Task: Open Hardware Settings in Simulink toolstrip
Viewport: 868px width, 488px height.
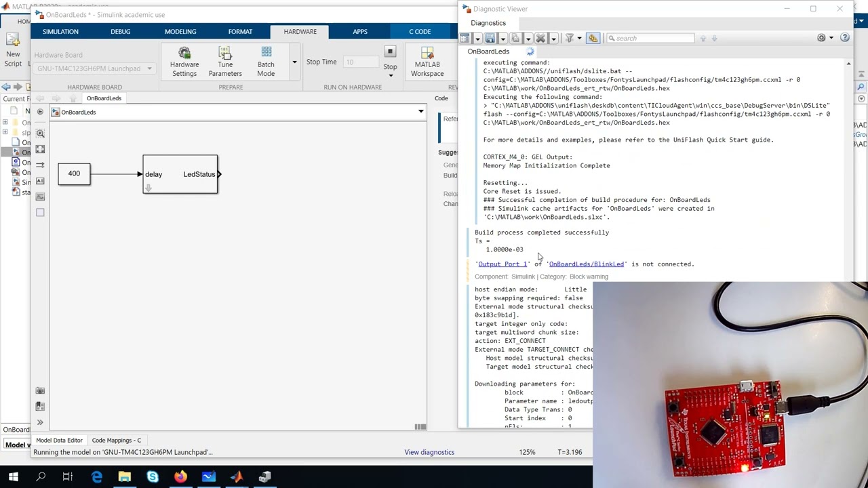Action: (184, 62)
